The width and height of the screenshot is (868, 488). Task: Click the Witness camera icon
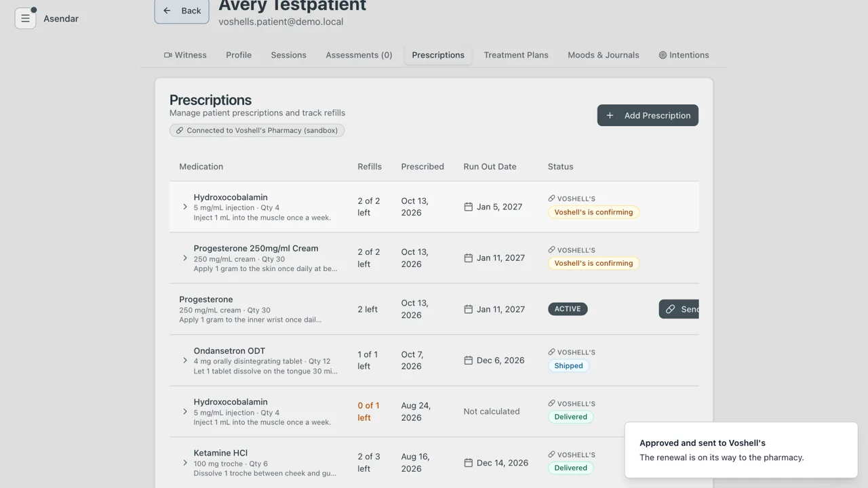pos(167,55)
